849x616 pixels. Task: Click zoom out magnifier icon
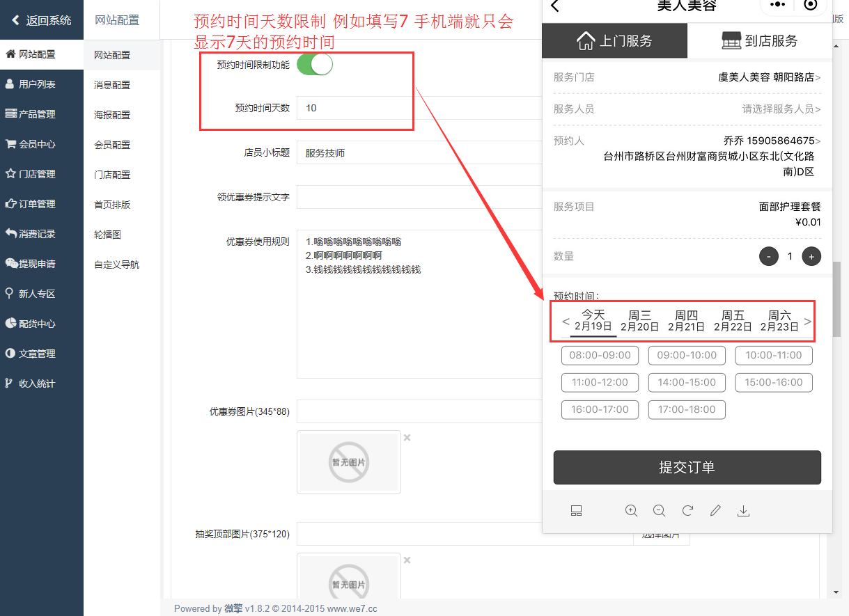[659, 511]
